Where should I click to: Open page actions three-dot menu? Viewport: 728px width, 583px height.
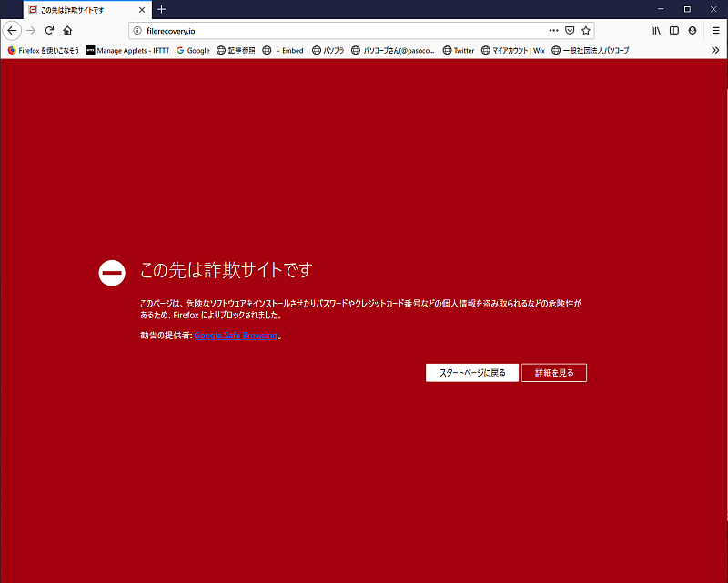(x=553, y=31)
